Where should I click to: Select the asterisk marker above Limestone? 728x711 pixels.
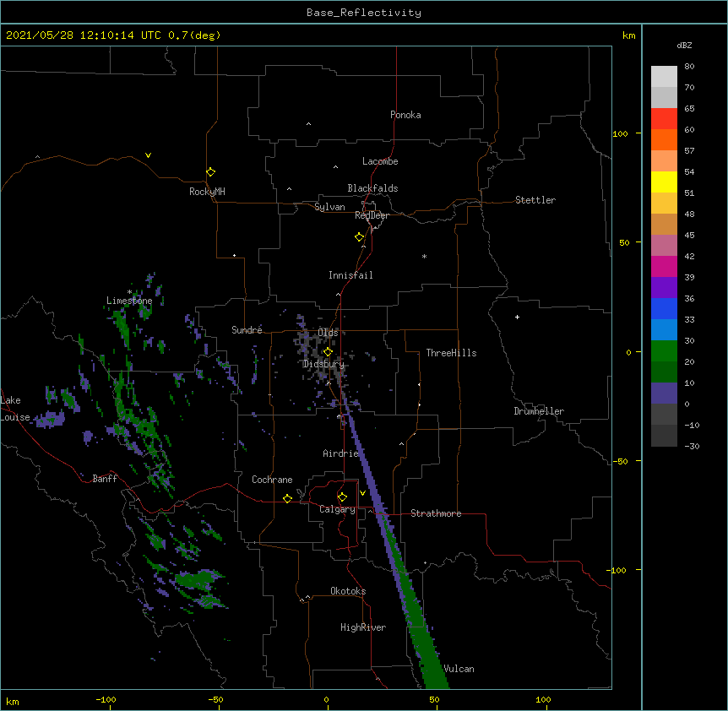[x=129, y=291]
